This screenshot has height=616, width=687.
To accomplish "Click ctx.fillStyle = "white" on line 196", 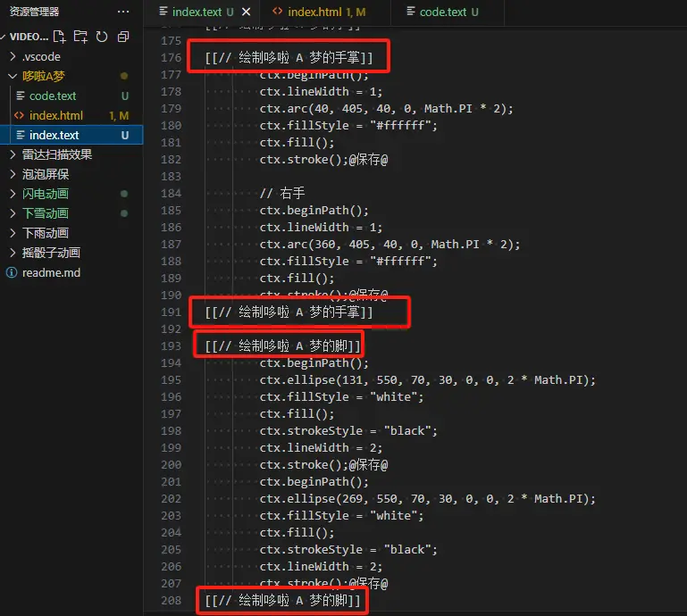I will [x=342, y=397].
